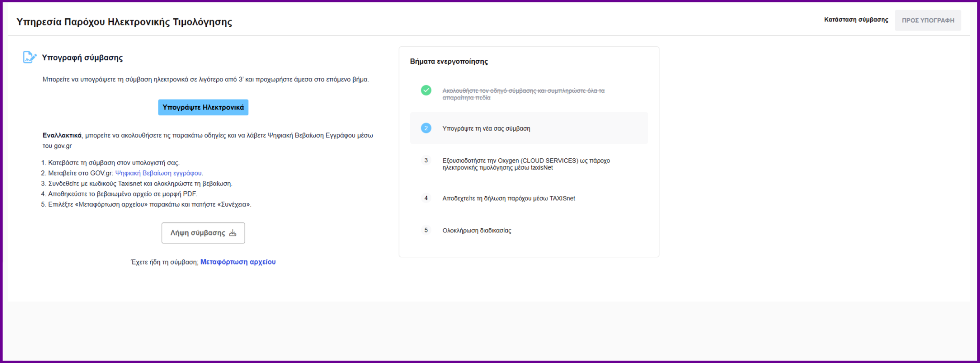Click the blue step 2 circle

[x=426, y=128]
